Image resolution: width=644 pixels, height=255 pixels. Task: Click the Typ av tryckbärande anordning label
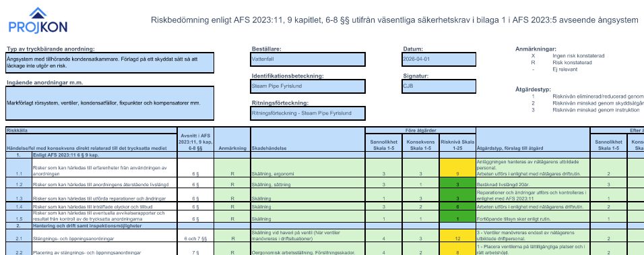pos(51,49)
